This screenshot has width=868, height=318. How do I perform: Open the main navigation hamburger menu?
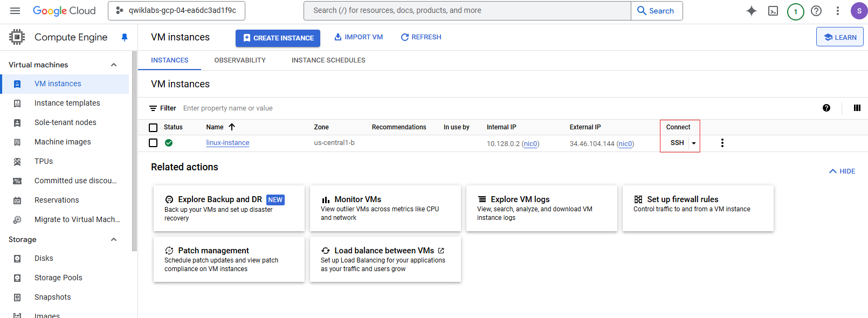pos(15,11)
